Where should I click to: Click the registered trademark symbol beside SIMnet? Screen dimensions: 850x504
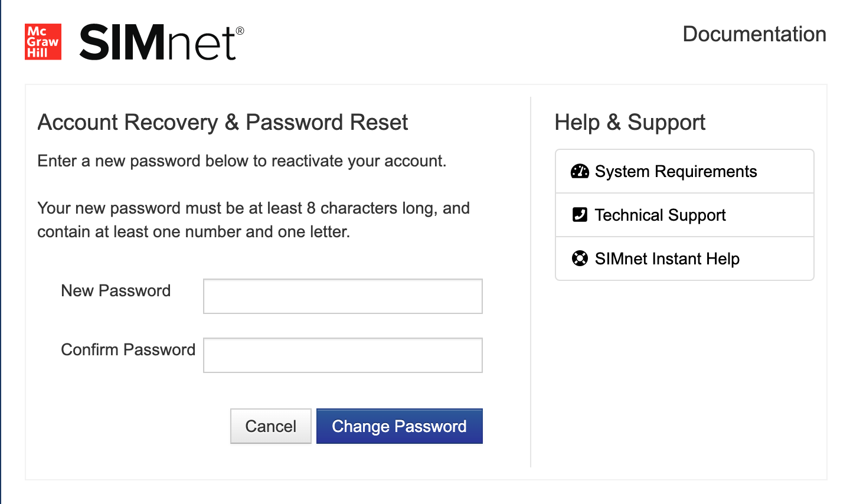point(240,31)
